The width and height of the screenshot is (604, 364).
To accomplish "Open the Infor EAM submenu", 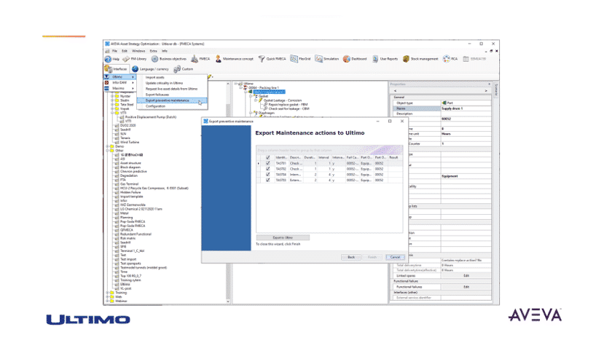I will tap(119, 83).
